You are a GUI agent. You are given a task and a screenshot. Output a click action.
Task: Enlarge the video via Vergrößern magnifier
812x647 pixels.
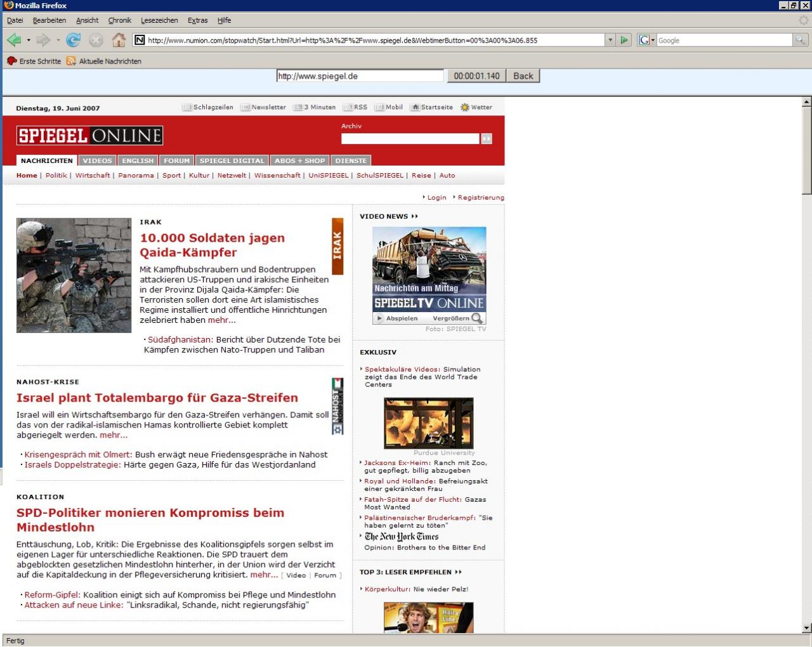point(458,318)
